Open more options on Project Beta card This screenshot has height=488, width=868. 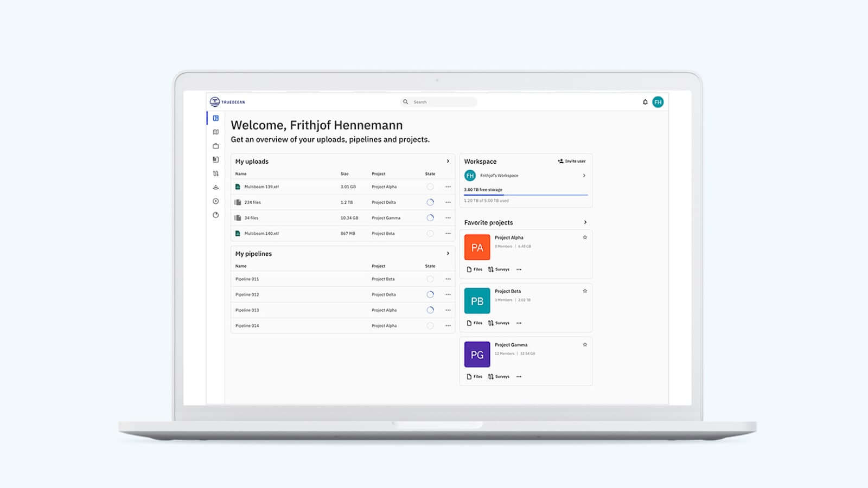pyautogui.click(x=519, y=323)
